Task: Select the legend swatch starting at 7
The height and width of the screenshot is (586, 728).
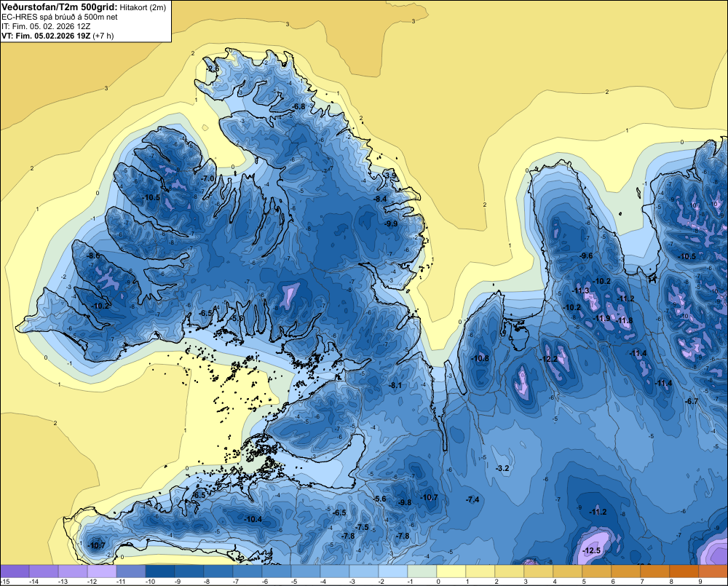Action: coord(655,571)
